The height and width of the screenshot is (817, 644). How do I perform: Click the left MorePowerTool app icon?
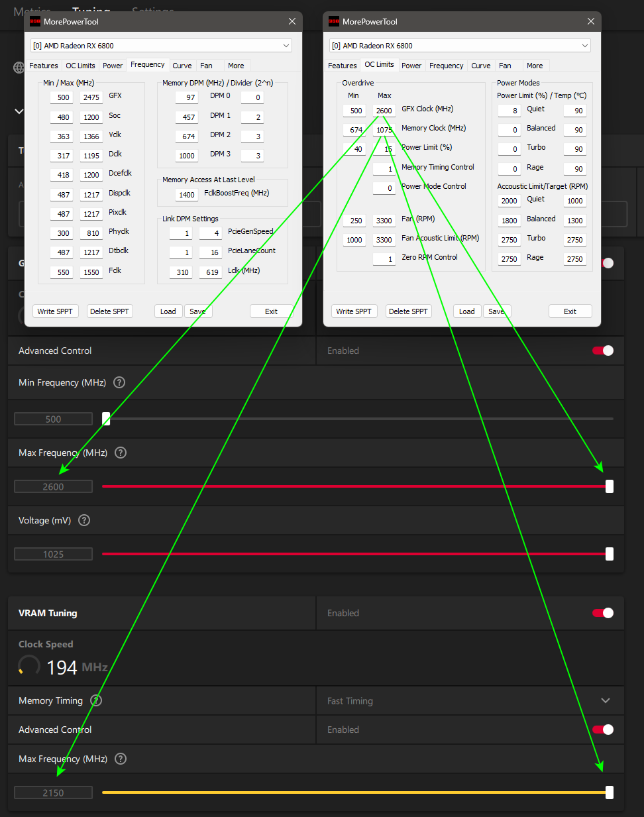(35, 21)
